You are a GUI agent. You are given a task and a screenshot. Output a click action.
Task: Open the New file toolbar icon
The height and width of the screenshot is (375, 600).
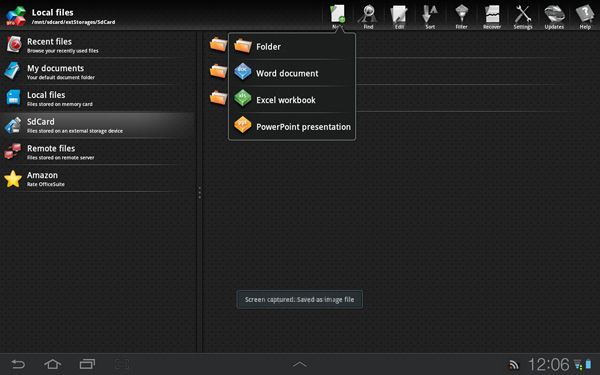click(x=338, y=16)
